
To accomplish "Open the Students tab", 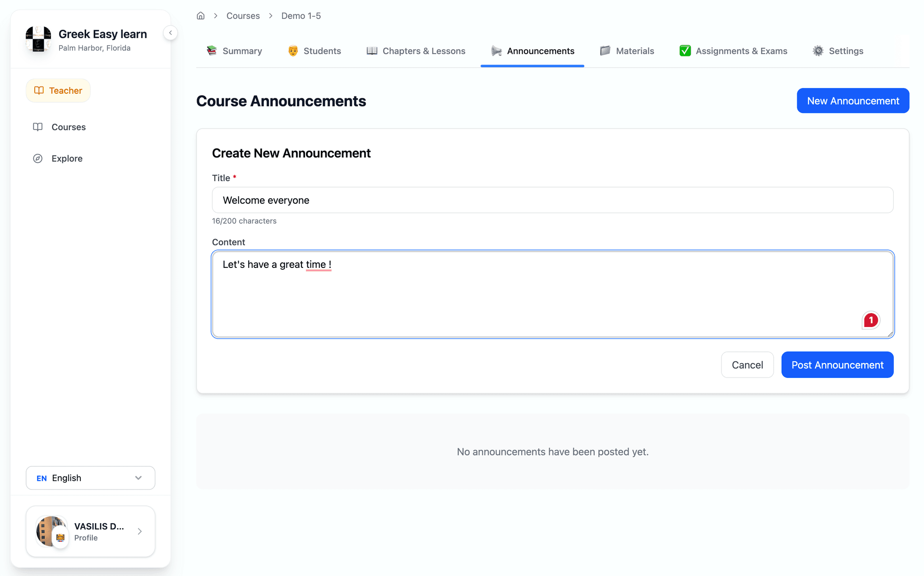I will click(x=314, y=51).
